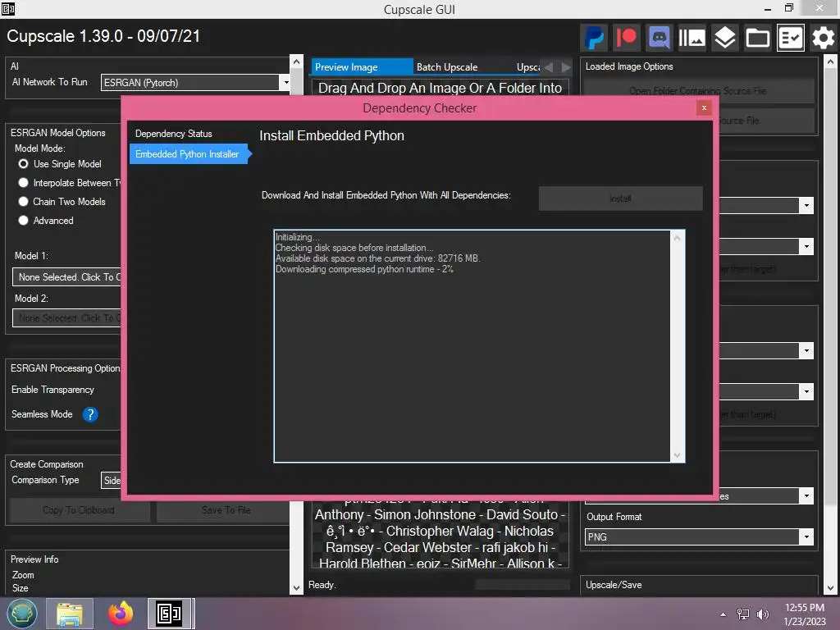840x630 pixels.
Task: Click Model 1 None Selected button
Action: [x=67, y=277]
